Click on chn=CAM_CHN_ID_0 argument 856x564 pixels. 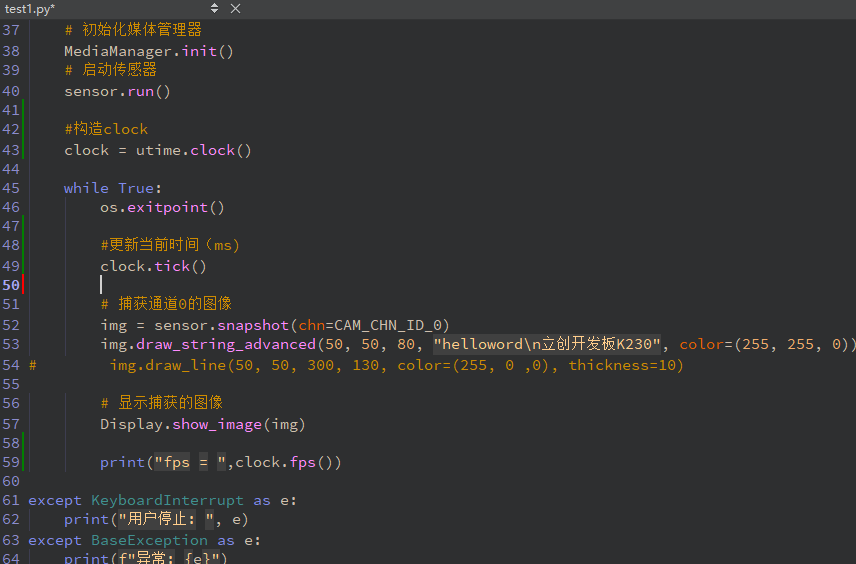(370, 325)
